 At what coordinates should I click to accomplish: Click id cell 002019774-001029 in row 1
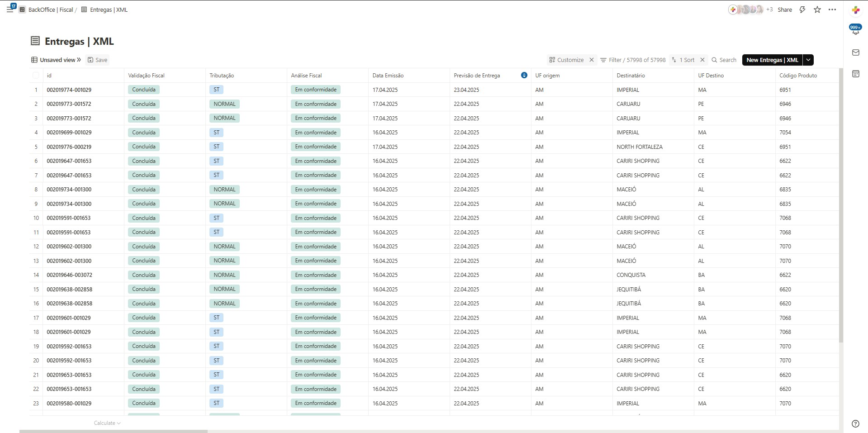[83, 90]
